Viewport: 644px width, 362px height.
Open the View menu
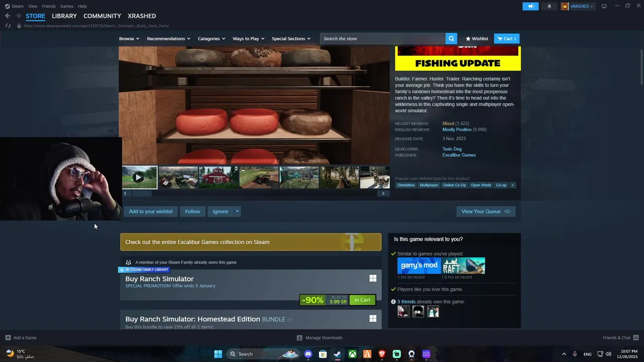point(33,6)
